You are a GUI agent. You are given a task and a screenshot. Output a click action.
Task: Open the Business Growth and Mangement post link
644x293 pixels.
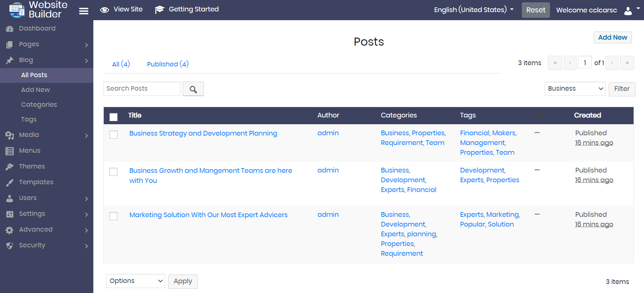coord(211,171)
